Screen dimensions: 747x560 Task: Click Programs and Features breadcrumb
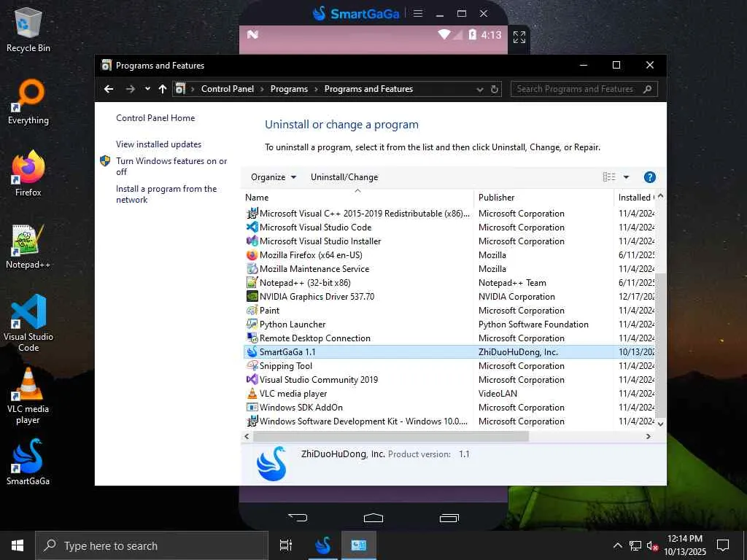368,89
